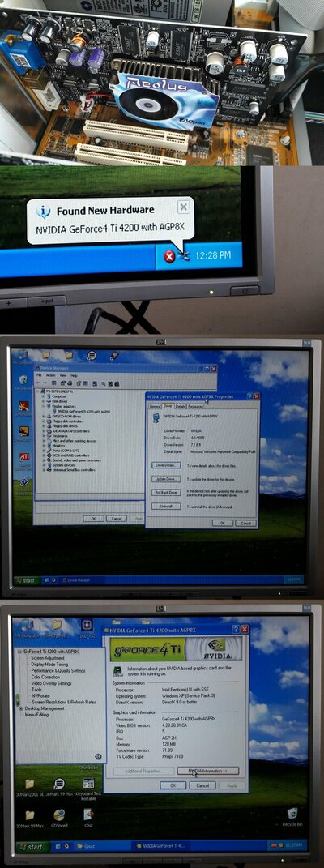Click the Driver Details... button

pos(166,465)
